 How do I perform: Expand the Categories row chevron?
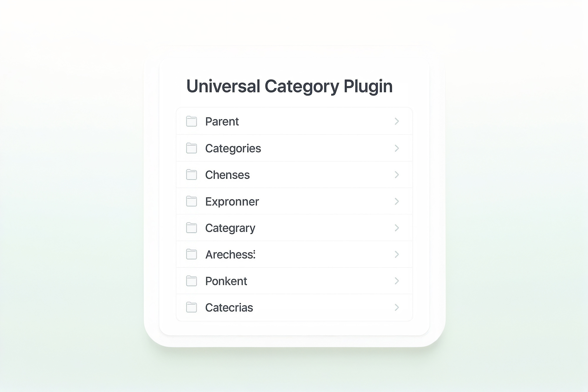click(x=397, y=148)
